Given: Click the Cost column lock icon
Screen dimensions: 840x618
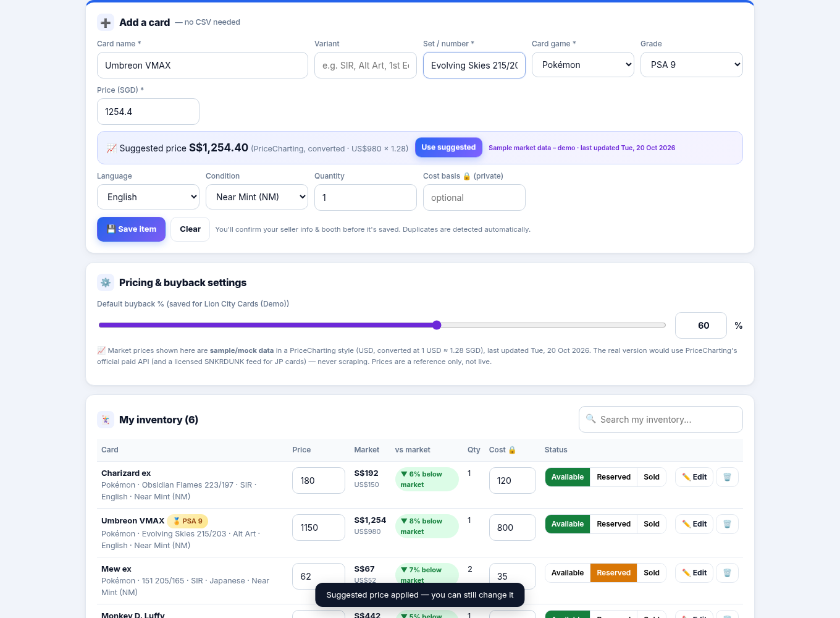Looking at the screenshot, I should coord(512,450).
